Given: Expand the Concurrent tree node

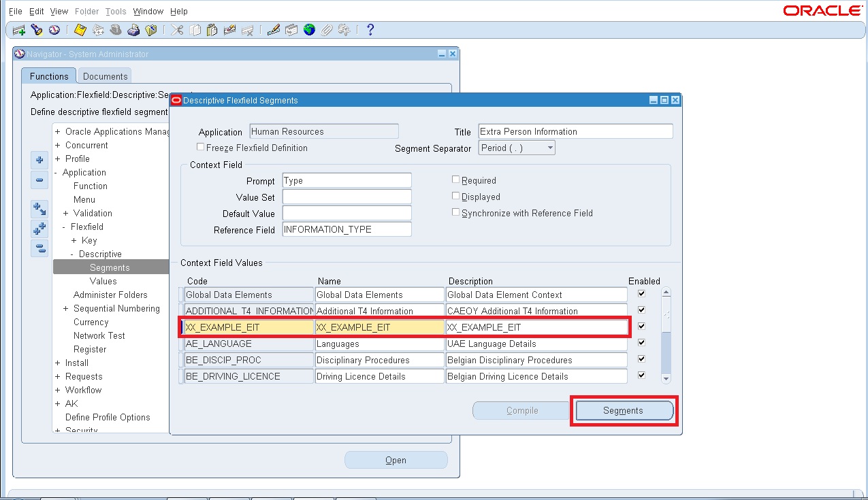Looking at the screenshot, I should (x=58, y=145).
